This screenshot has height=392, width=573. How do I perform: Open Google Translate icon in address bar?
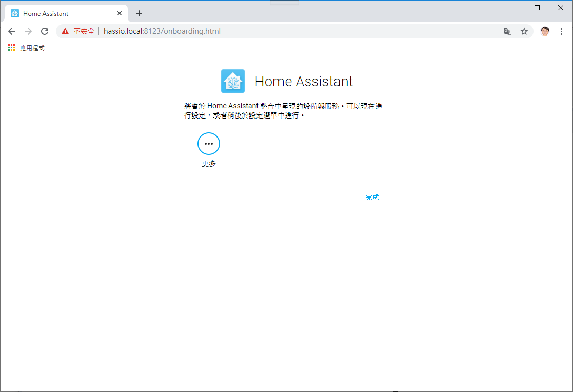pyautogui.click(x=507, y=31)
